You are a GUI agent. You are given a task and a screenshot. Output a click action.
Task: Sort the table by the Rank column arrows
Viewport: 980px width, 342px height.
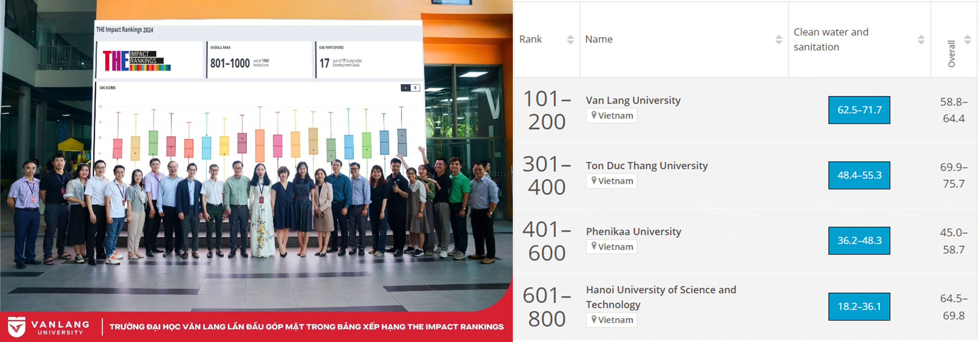570,40
